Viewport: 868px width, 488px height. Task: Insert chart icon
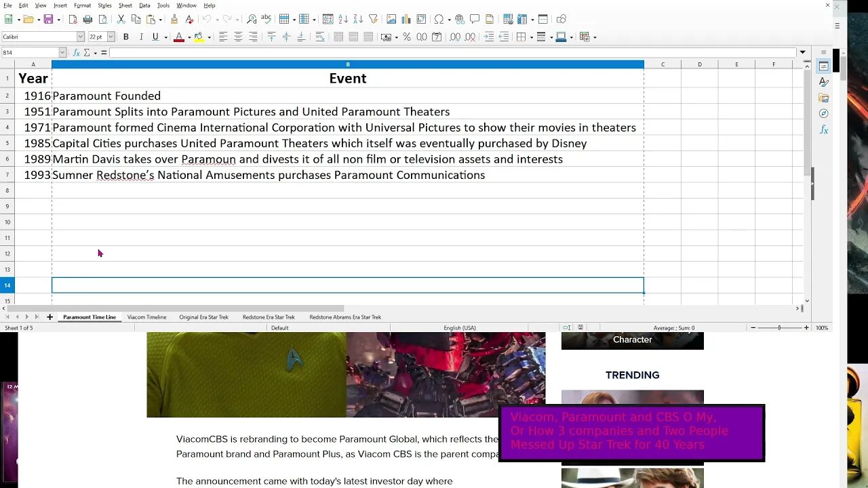(406, 19)
